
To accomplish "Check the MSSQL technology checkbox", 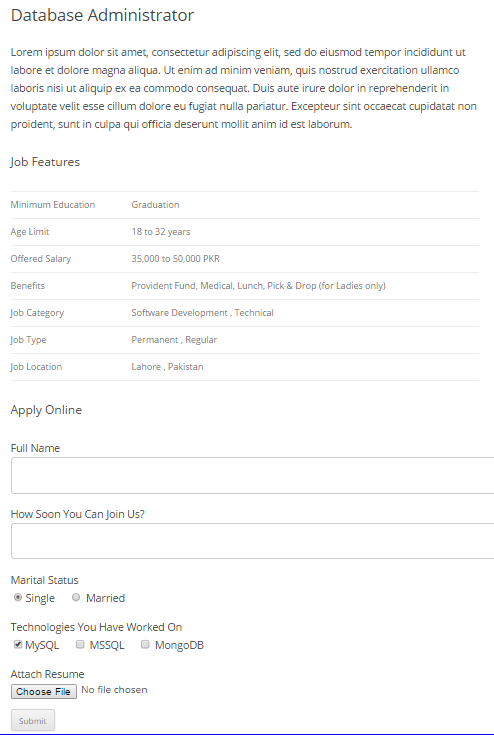I will (x=80, y=644).
